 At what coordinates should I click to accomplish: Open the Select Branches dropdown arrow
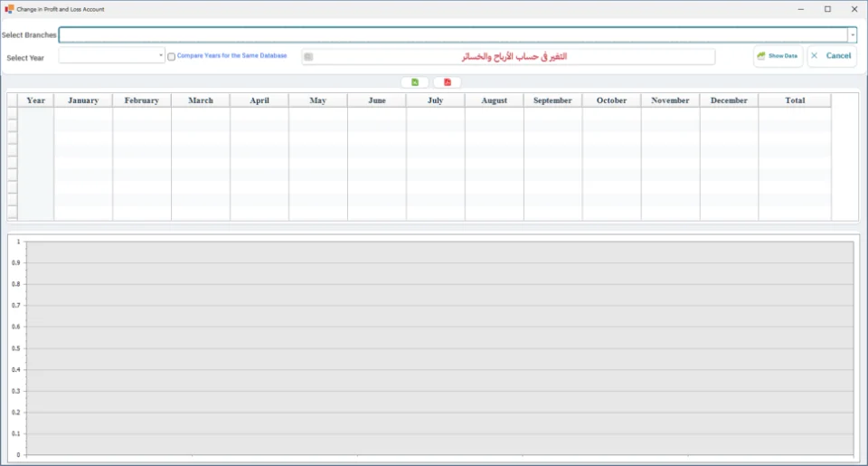(x=853, y=35)
